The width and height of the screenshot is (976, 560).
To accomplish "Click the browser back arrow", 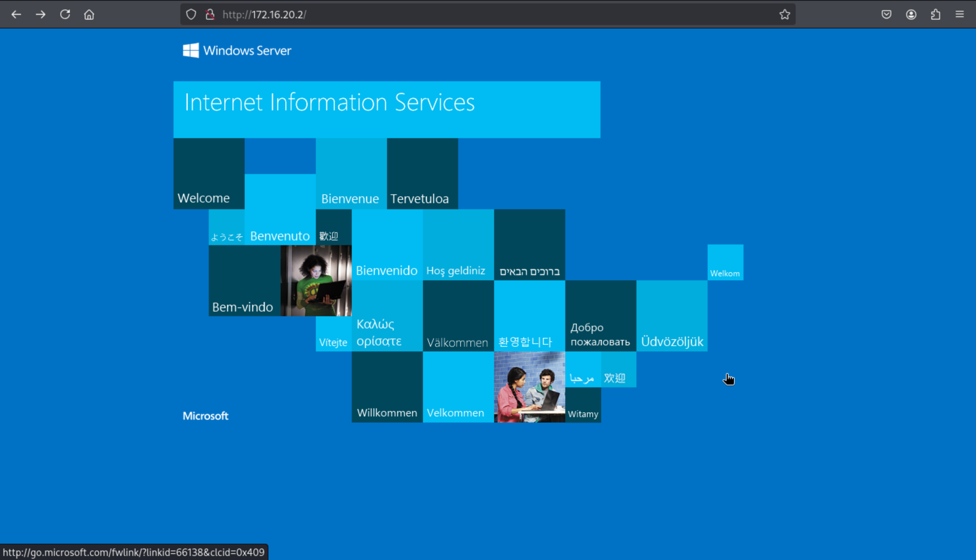I will 16,15.
